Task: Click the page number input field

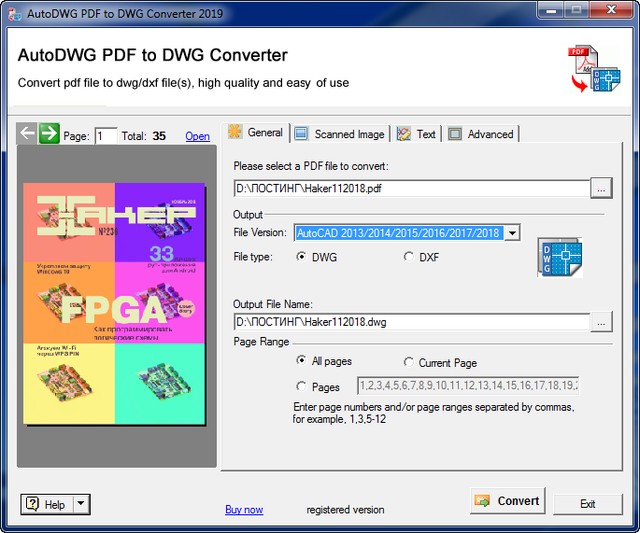Action: [106, 136]
